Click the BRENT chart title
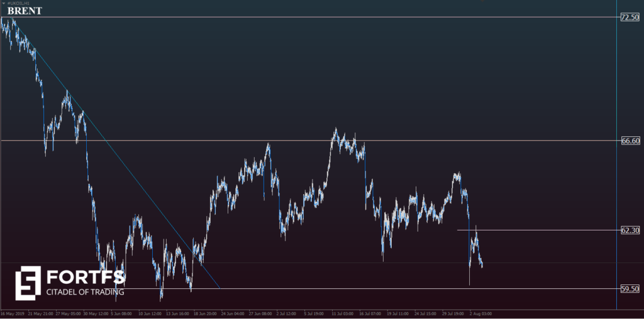 tap(25, 11)
